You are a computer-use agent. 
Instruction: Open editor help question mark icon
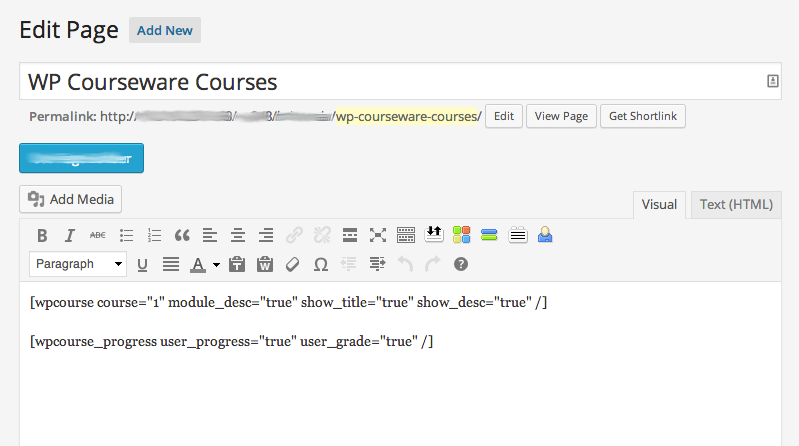[x=461, y=264]
